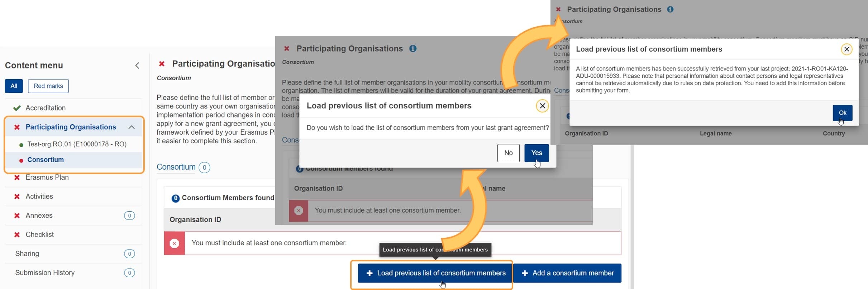Click the red dot beside Consortium menu item
The width and height of the screenshot is (868, 290).
pyautogui.click(x=21, y=160)
